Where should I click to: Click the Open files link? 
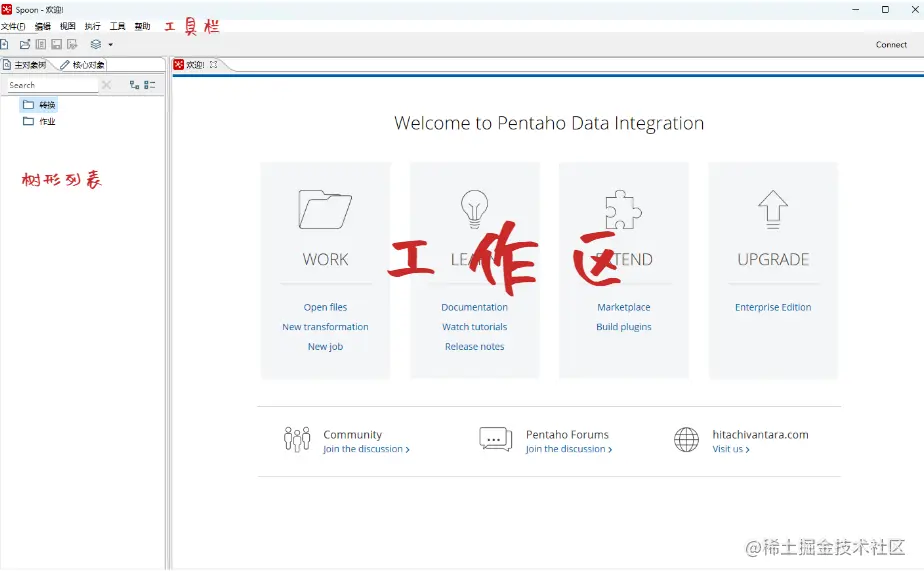click(x=325, y=307)
